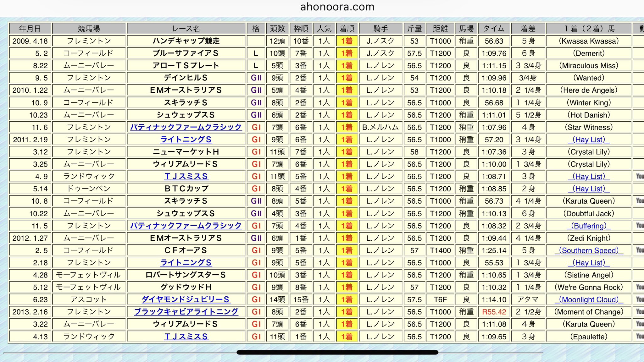
Task: Click YouTube icon in 2011 TJスミスS row
Action: click(640, 176)
